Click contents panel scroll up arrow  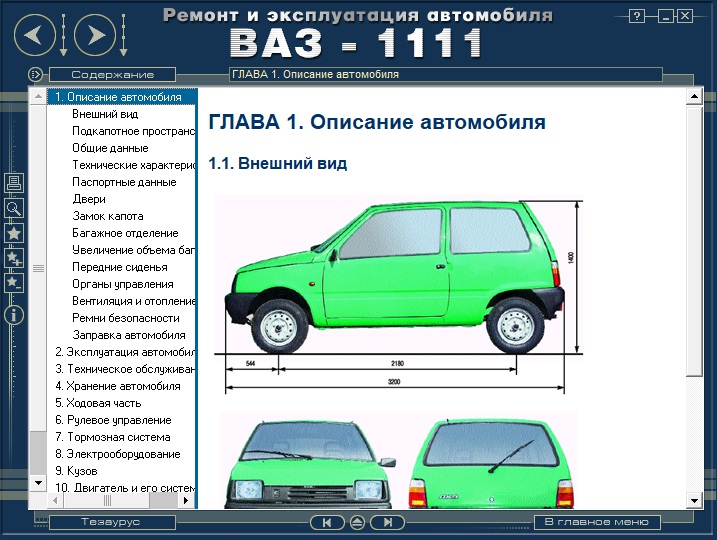click(x=38, y=96)
